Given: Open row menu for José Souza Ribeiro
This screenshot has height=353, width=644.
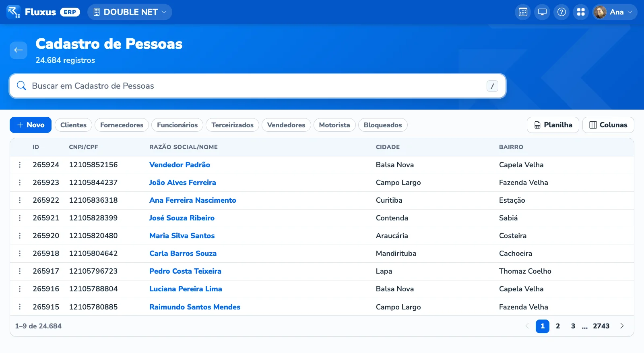Looking at the screenshot, I should point(20,218).
